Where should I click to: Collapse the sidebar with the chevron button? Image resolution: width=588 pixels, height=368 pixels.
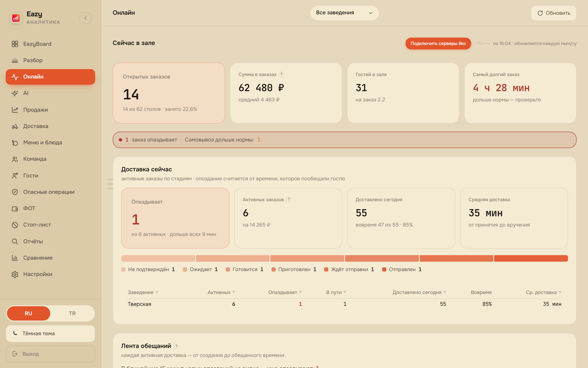click(x=85, y=18)
